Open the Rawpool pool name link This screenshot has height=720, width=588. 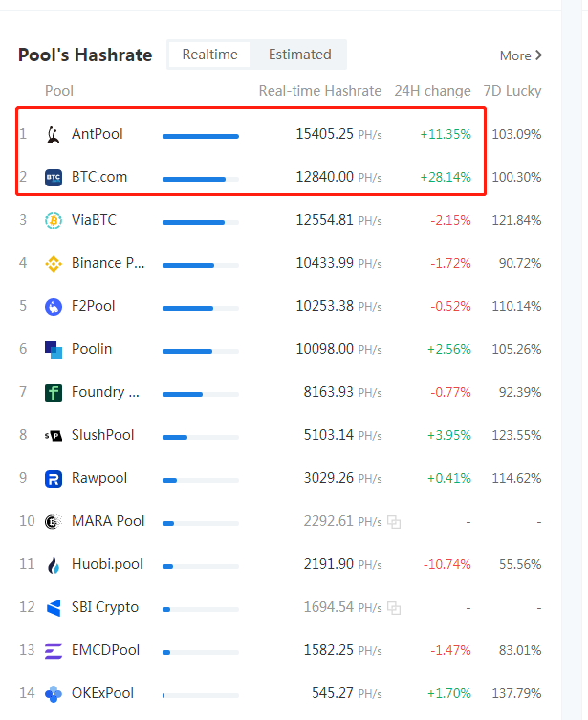[99, 478]
